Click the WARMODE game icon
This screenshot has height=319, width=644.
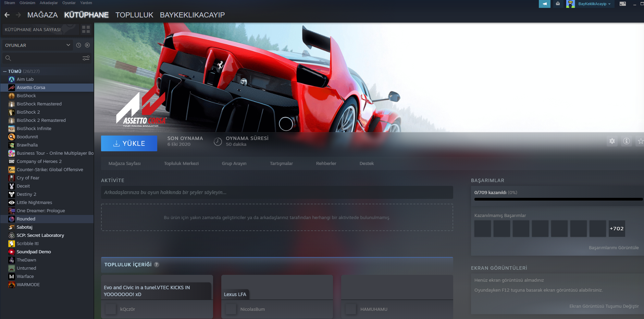(x=12, y=285)
